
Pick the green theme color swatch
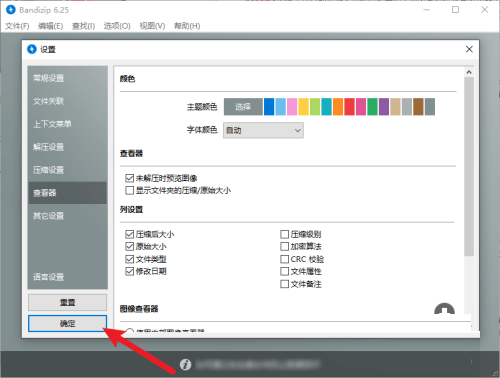(x=372, y=107)
